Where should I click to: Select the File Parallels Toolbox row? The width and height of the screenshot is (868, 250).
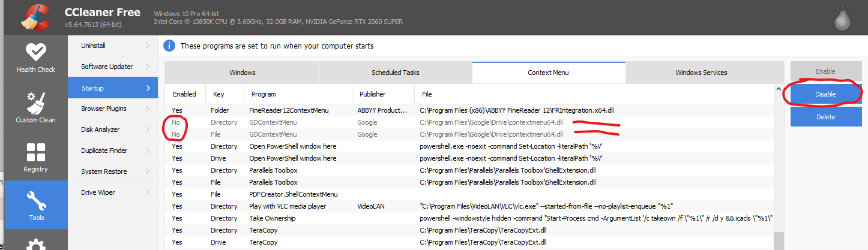[x=469, y=182]
